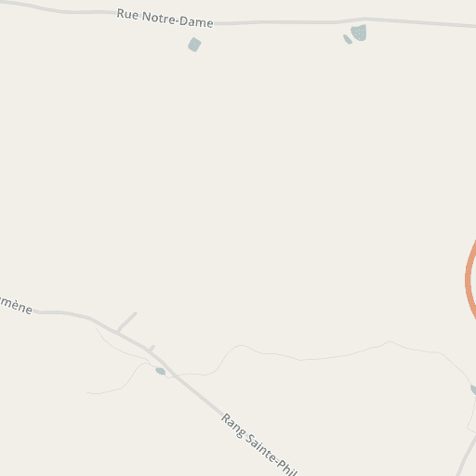Click the partial pond where stream ends
Viewport: 476px width, 476px height.
(x=473, y=390)
